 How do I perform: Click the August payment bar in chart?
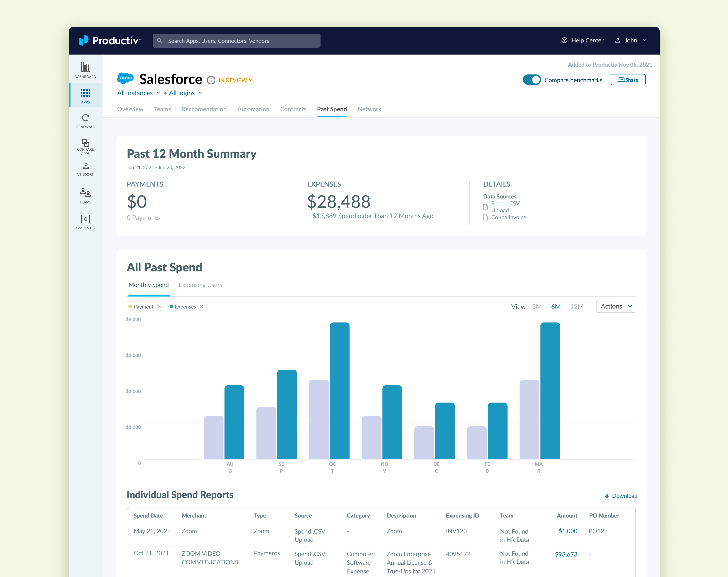[x=214, y=437]
